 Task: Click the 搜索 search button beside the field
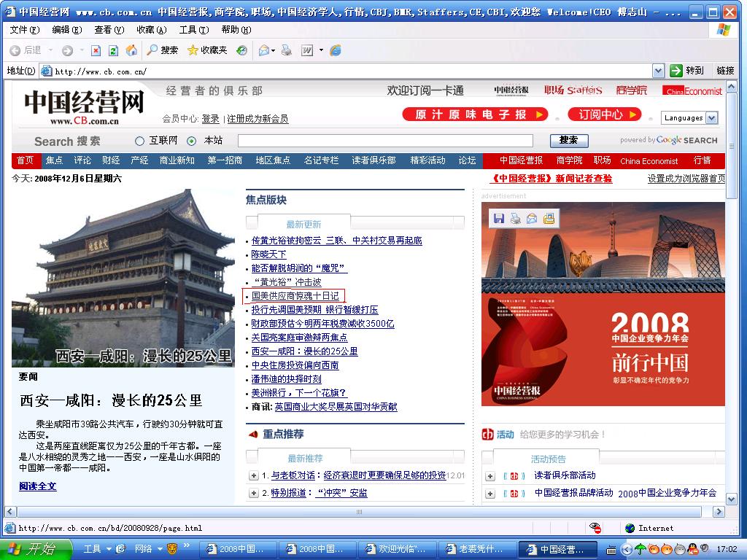click(x=569, y=141)
